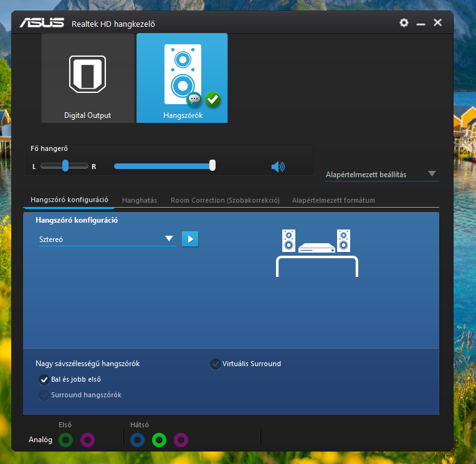Play the speaker test sound
Viewport: 476px width, 464px height.
(190, 239)
